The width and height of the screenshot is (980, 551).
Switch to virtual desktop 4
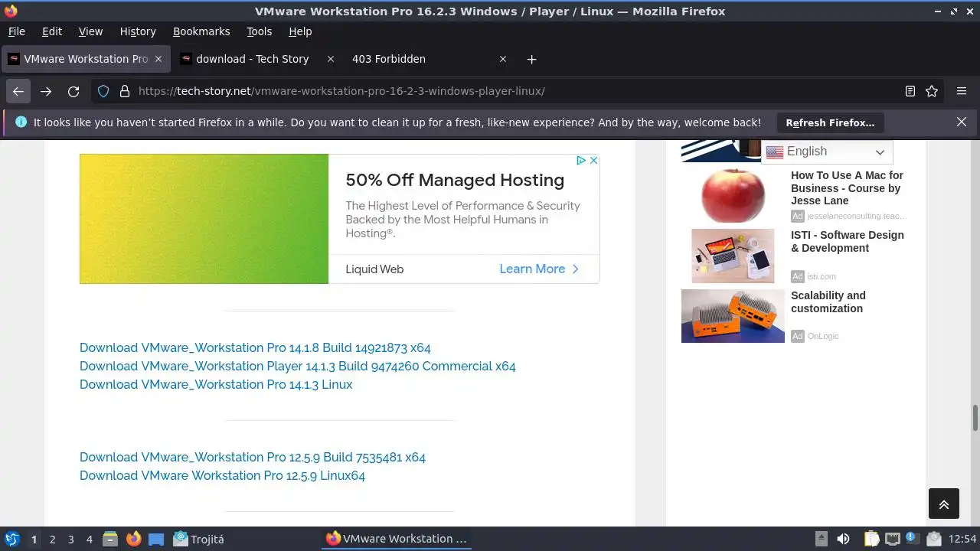pyautogui.click(x=90, y=540)
